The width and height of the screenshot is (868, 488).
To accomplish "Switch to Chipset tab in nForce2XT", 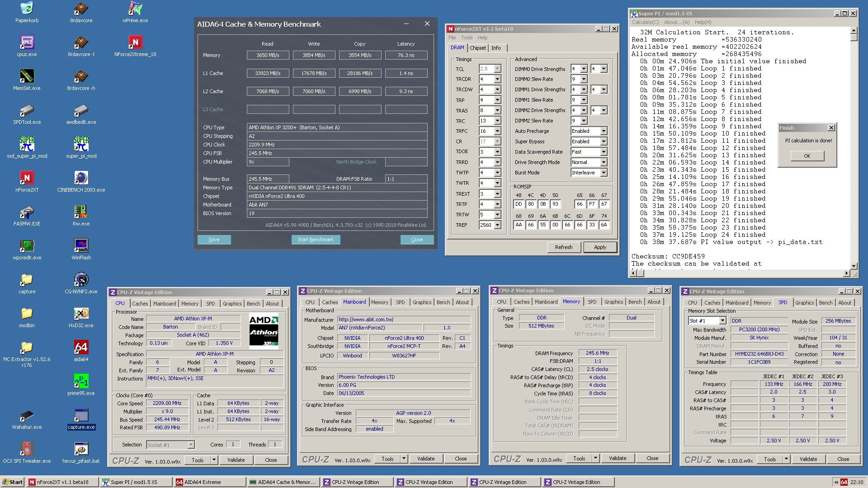I will coord(477,48).
